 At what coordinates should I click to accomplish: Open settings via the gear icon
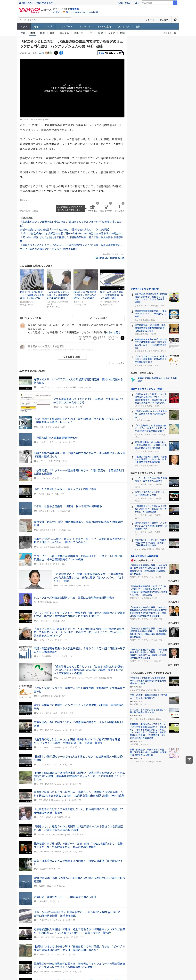(x=175, y=20)
